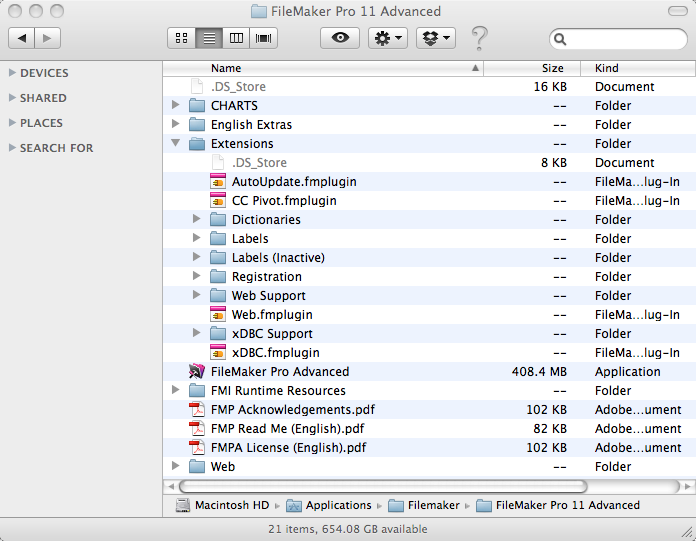Viewport: 696px width, 541px height.
Task: Click Applications in the path bar
Action: coord(328,505)
